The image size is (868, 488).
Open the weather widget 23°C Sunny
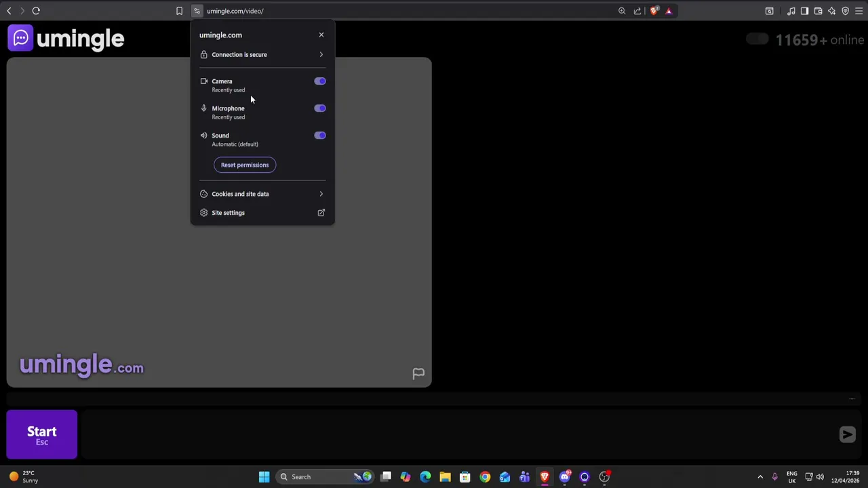[x=23, y=476]
